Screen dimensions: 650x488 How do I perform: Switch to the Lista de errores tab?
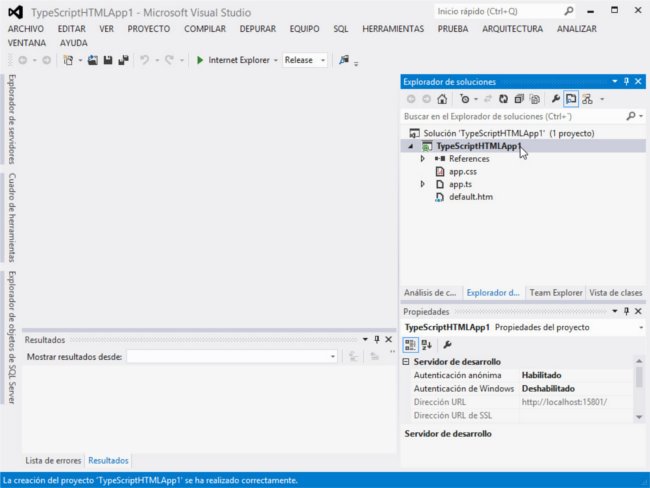[x=53, y=460]
